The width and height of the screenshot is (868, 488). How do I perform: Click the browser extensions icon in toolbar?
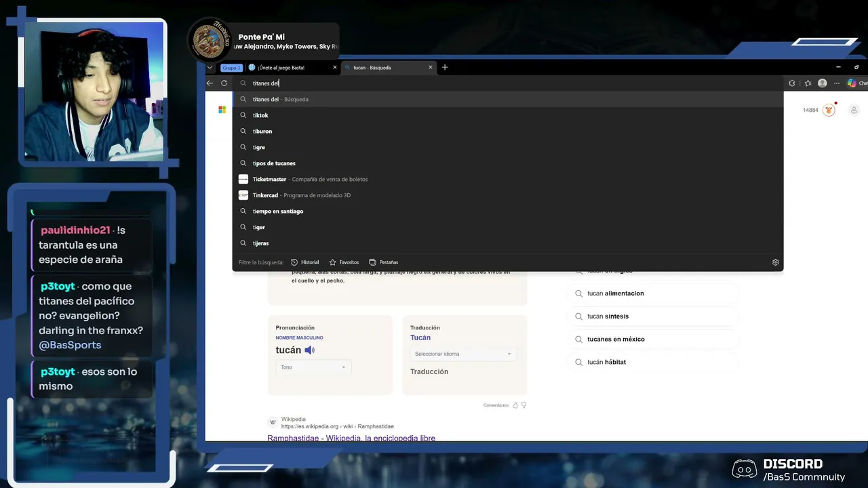click(x=791, y=83)
